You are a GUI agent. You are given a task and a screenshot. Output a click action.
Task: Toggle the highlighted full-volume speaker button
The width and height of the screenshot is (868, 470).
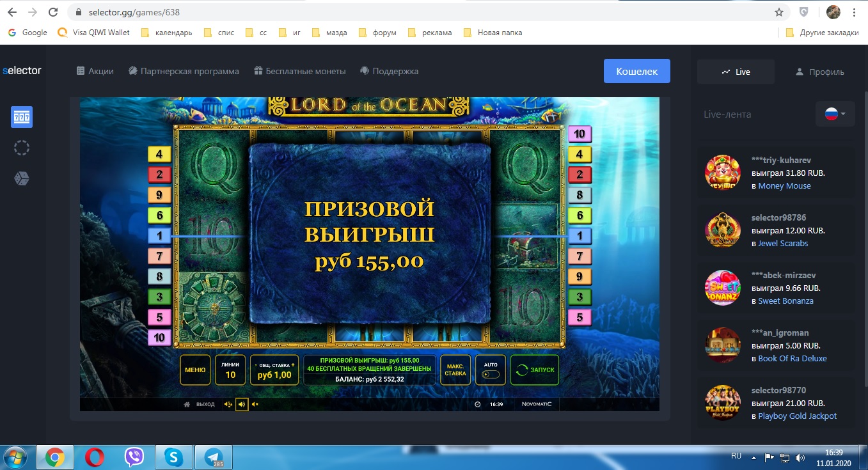[242, 404]
